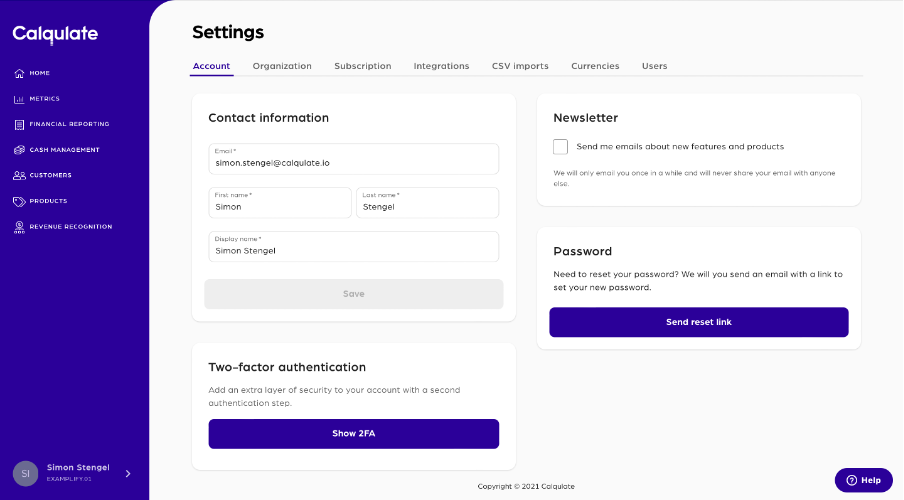Click the Calqulate logo
Screen dimensions: 904x500
tap(55, 34)
